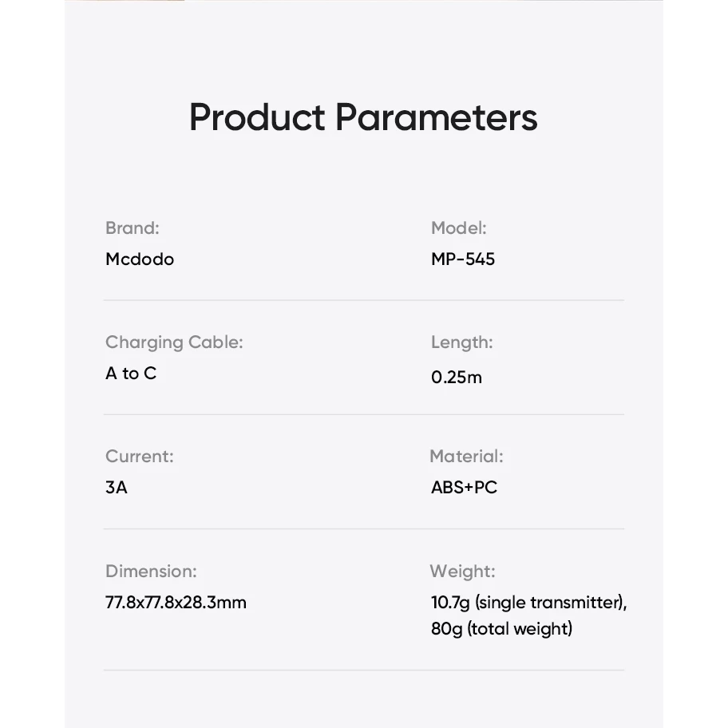The height and width of the screenshot is (728, 728).
Task: Click the 80g total weight text
Action: 501,629
